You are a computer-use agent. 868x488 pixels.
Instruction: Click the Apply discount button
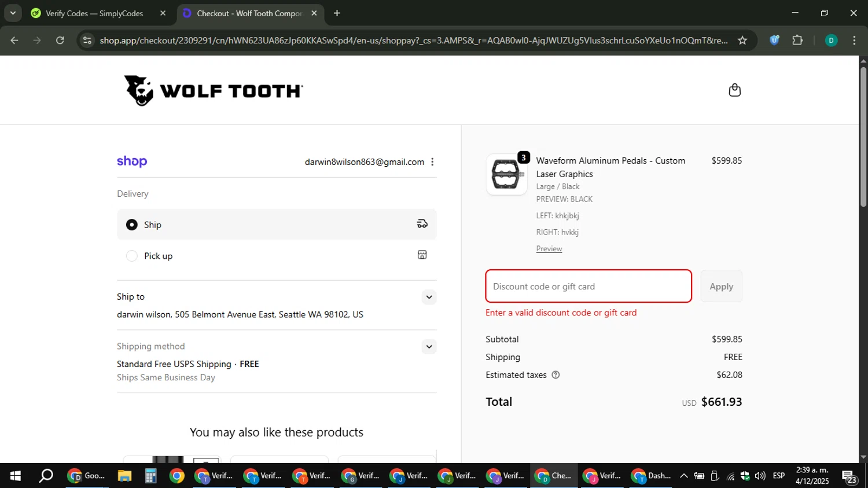pos(721,286)
